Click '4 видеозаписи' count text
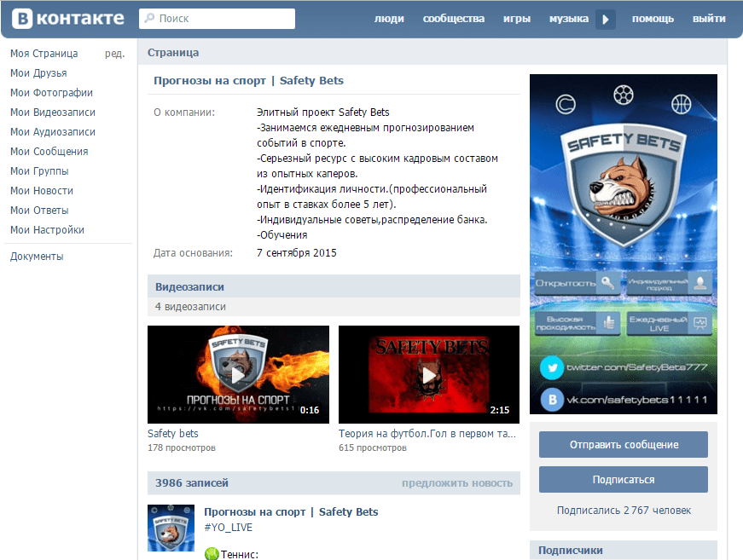This screenshot has width=743, height=560. pyautogui.click(x=190, y=307)
